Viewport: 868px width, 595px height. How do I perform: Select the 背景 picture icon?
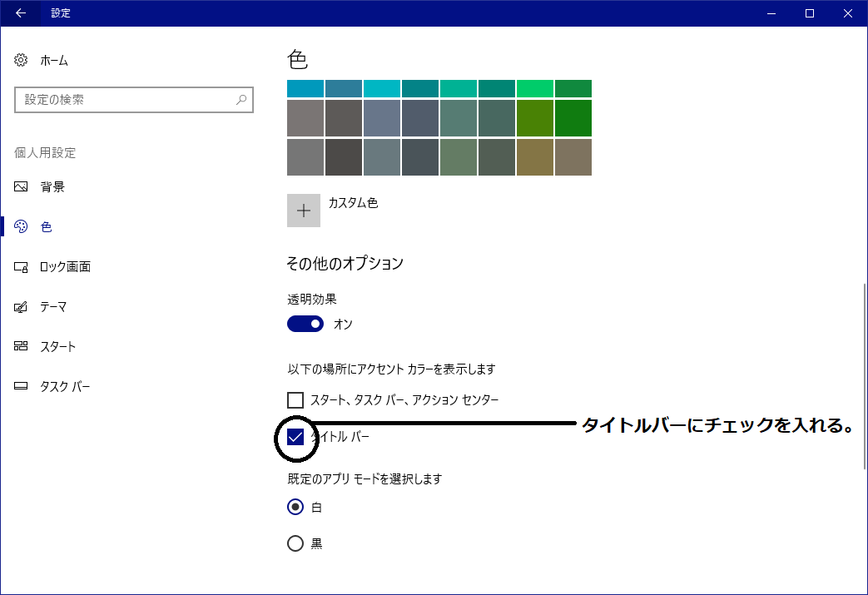22,187
